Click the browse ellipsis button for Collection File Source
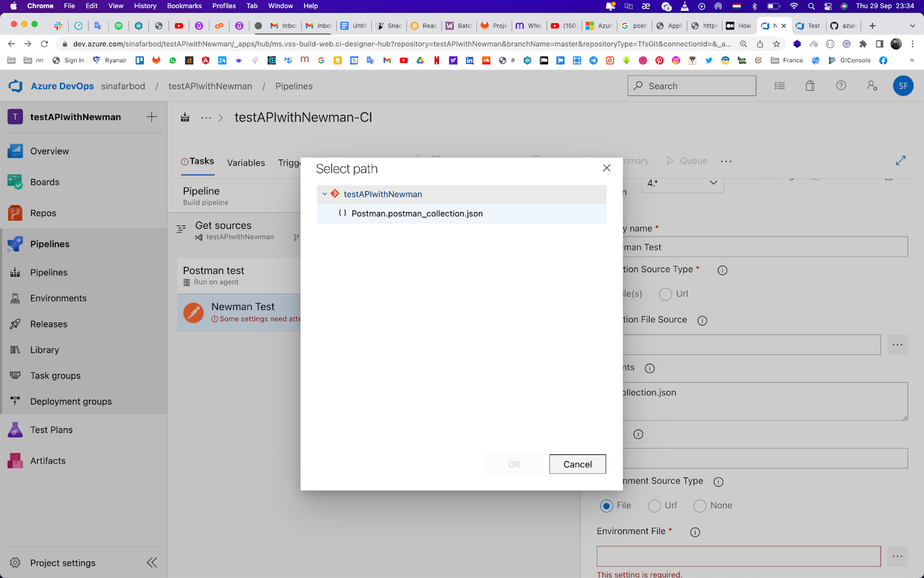Screen dimensions: 924x578 897,345
